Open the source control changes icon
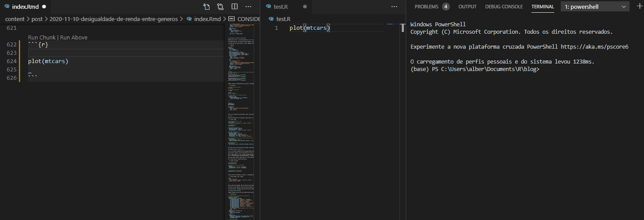The image size is (644, 220). tap(220, 7)
